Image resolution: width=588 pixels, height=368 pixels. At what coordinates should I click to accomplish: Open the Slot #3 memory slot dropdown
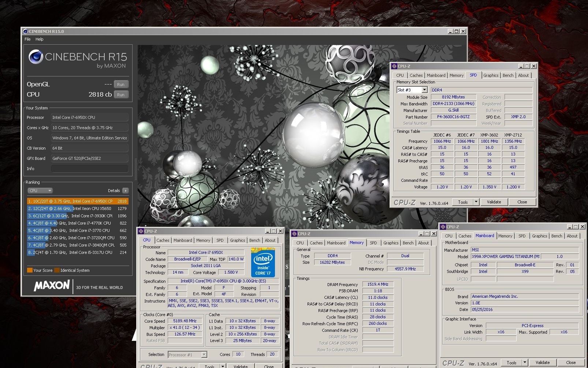(x=425, y=90)
